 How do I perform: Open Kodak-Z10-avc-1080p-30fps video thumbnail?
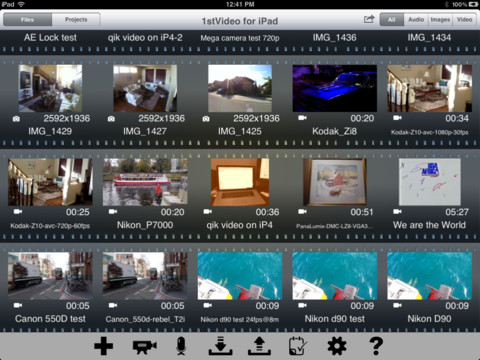pos(429,88)
